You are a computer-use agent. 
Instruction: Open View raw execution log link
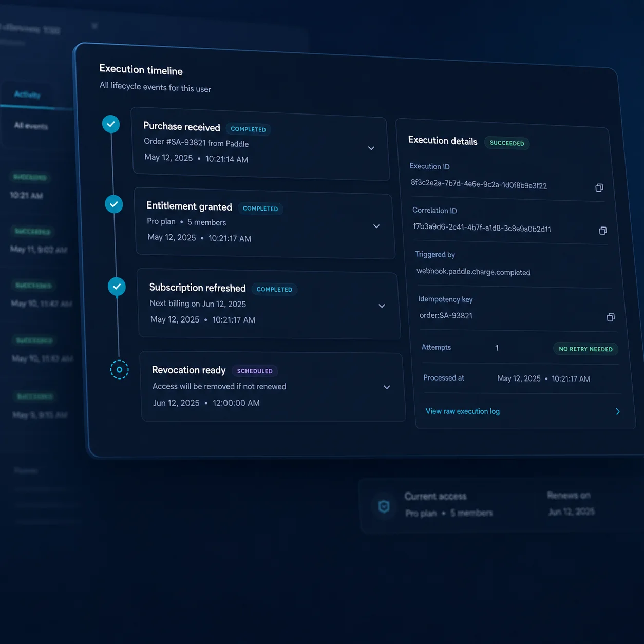coord(463,411)
